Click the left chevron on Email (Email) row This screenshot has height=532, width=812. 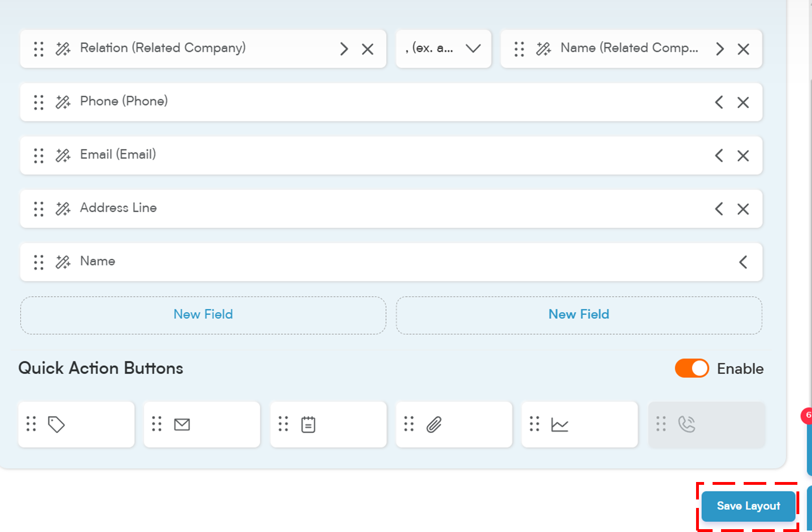(719, 156)
